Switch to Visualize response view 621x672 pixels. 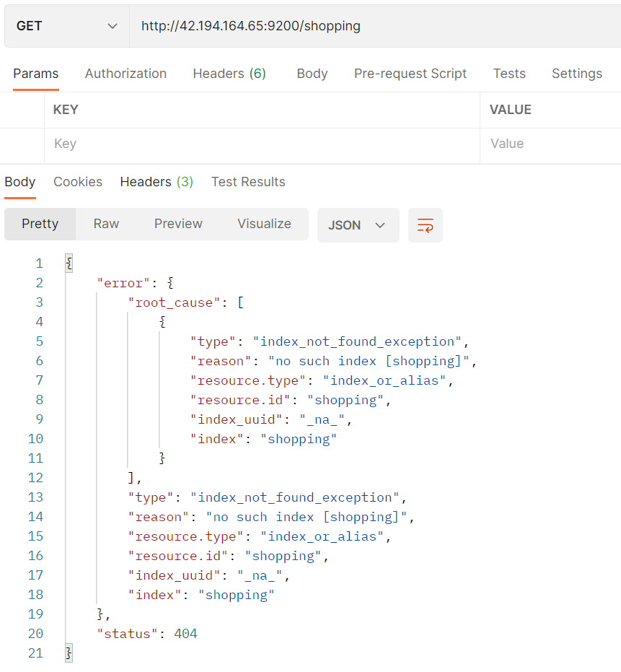(264, 224)
